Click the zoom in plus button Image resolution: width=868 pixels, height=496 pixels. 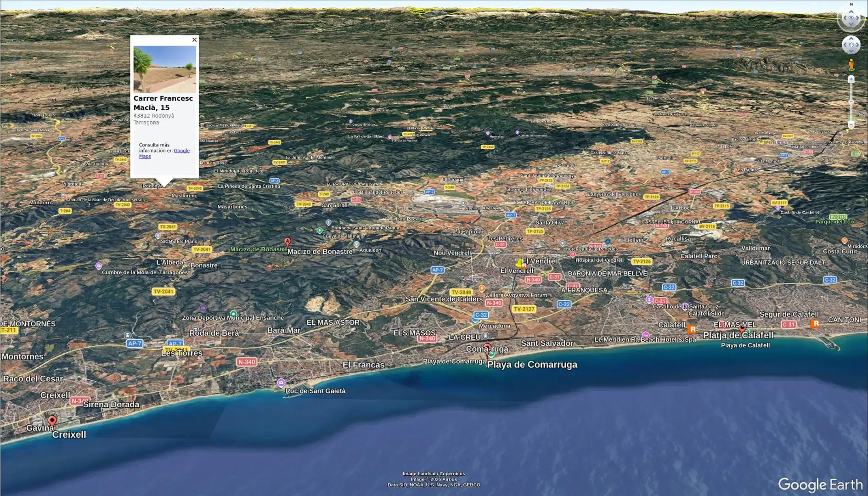[x=851, y=79]
